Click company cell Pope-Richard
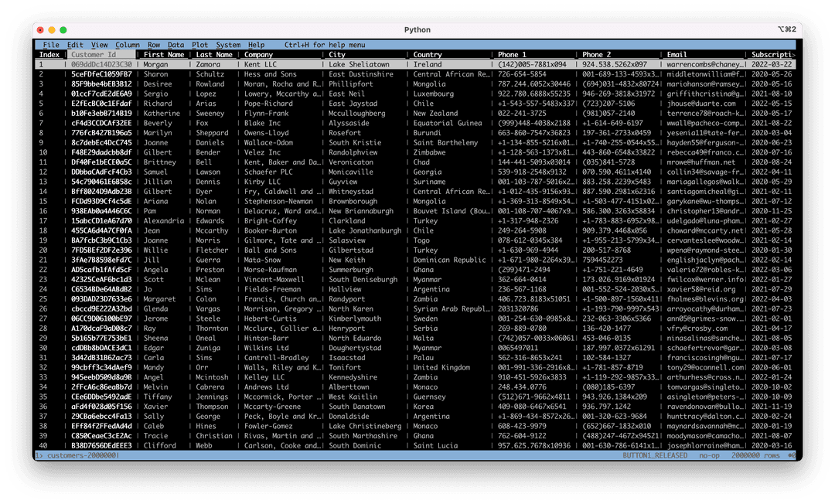 click(268, 104)
